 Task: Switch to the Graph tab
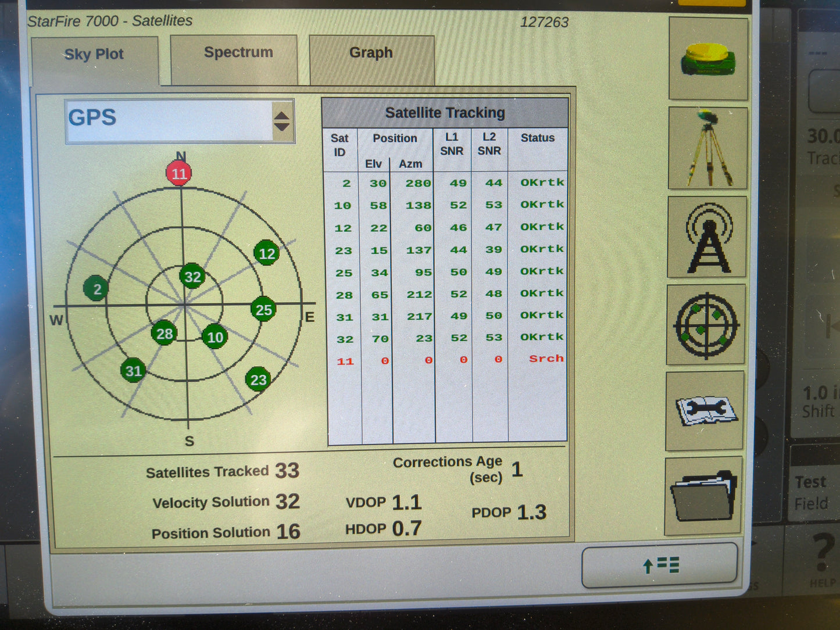[x=371, y=53]
